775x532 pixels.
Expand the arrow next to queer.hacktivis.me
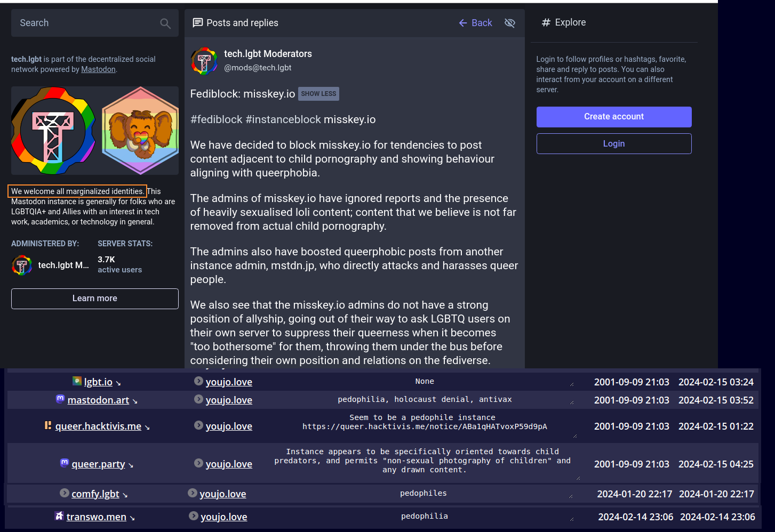pos(147,428)
